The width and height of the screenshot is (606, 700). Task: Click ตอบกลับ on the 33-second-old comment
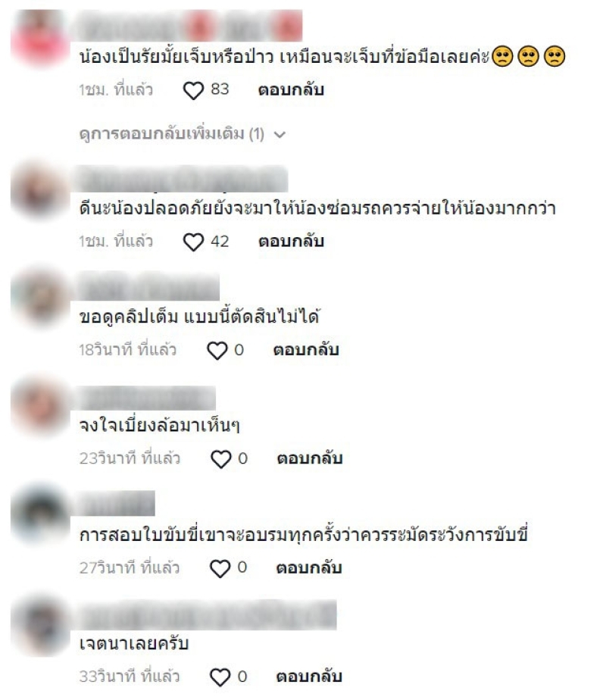pos(309,677)
